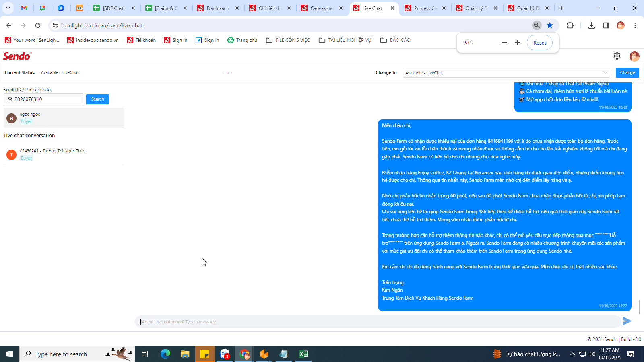Open the pinned Google Maps tab
The width and height of the screenshot is (644, 362).
click(43, 8)
